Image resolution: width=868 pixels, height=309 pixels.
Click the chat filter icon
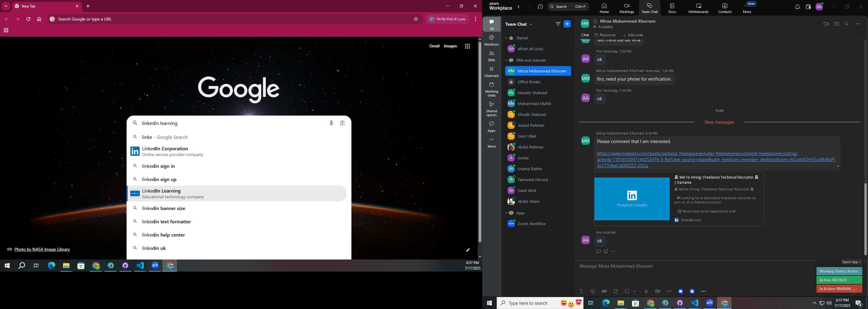coord(558,24)
